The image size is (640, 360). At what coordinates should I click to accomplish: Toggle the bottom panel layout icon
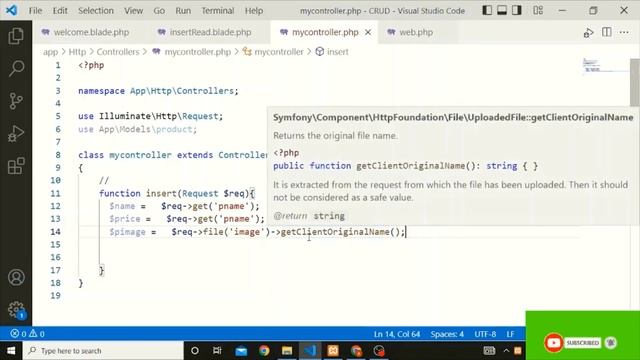coord(502,10)
